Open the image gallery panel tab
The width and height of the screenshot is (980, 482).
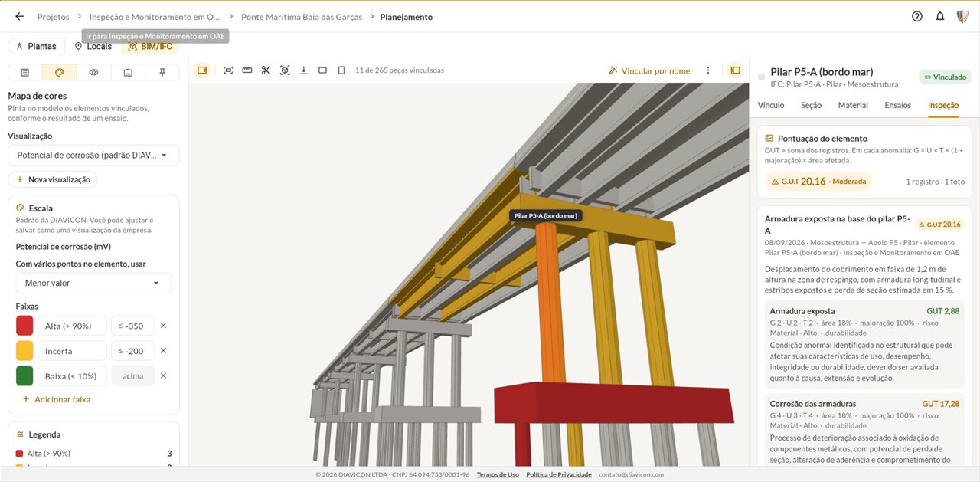pyautogui.click(x=128, y=72)
